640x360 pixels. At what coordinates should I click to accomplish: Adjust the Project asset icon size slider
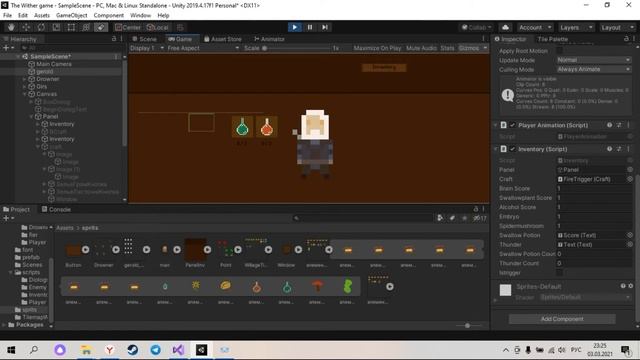(x=467, y=325)
